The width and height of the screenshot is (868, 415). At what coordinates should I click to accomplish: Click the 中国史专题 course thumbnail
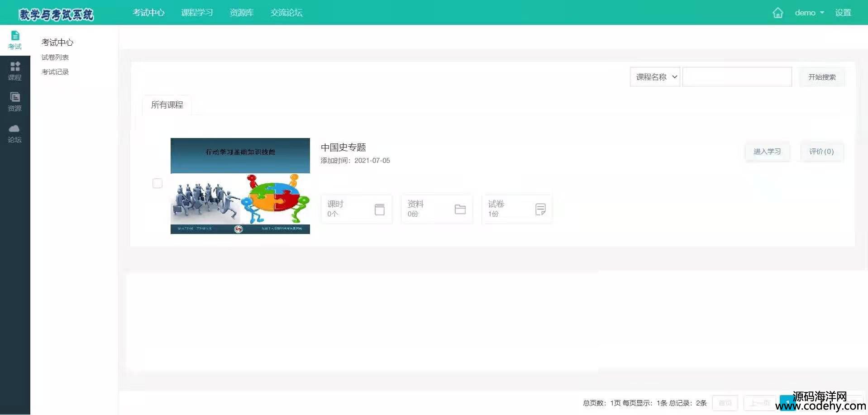point(240,186)
